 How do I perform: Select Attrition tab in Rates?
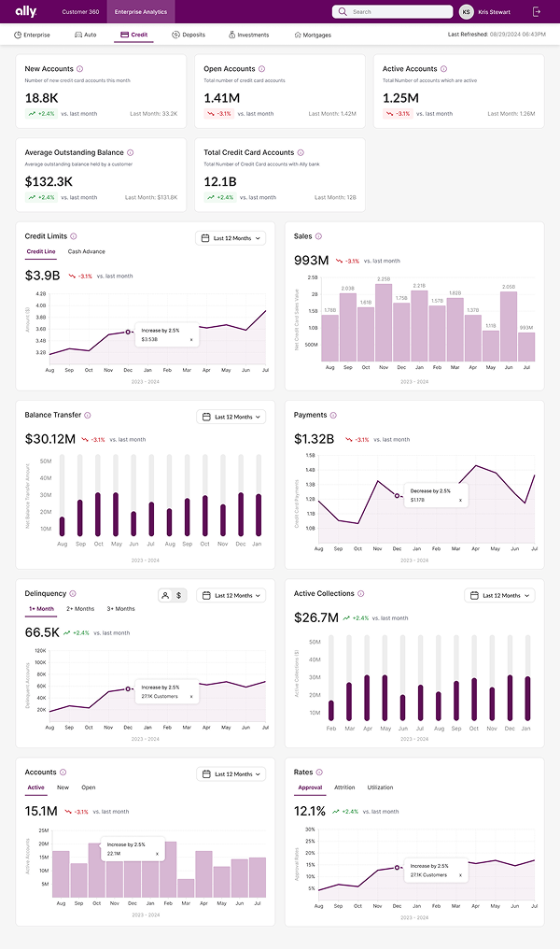(x=344, y=787)
